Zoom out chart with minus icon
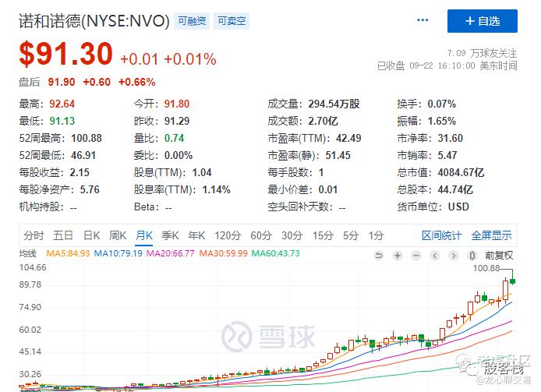Screen dimensions: 541x392 coord(416,256)
